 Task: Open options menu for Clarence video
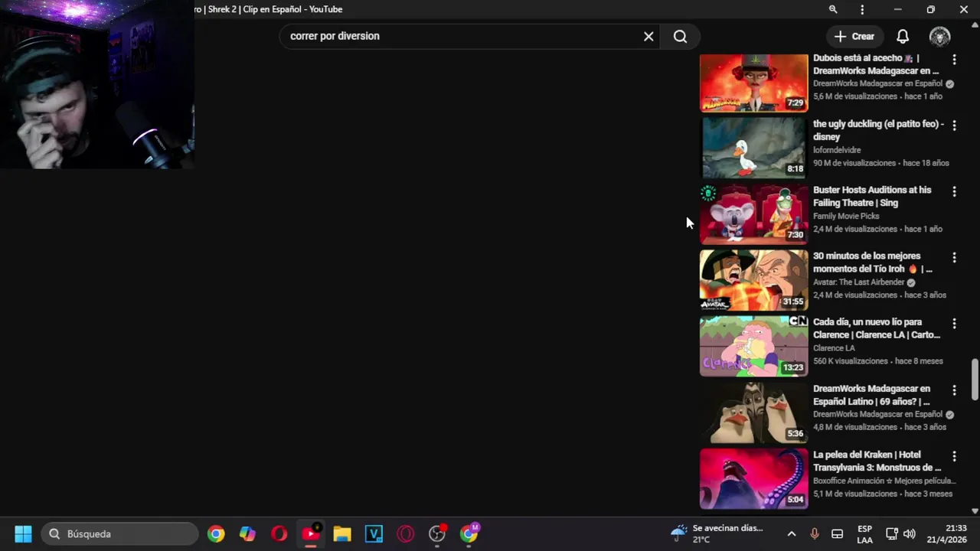pyautogui.click(x=954, y=324)
